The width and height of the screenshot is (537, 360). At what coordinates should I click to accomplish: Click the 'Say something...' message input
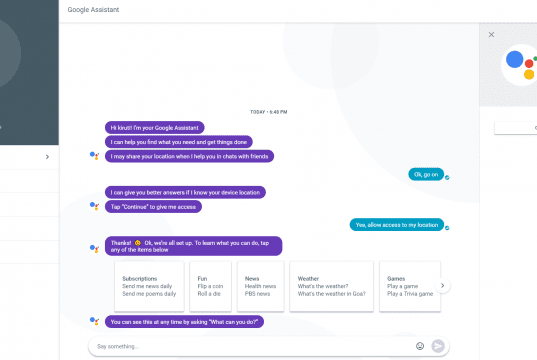(x=253, y=346)
